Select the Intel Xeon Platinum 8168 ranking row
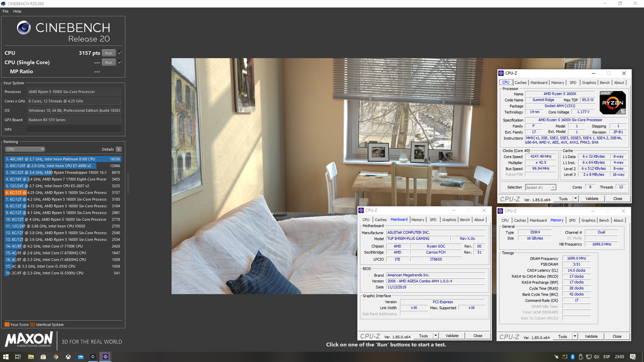This screenshot has width=644, height=362. [x=63, y=159]
